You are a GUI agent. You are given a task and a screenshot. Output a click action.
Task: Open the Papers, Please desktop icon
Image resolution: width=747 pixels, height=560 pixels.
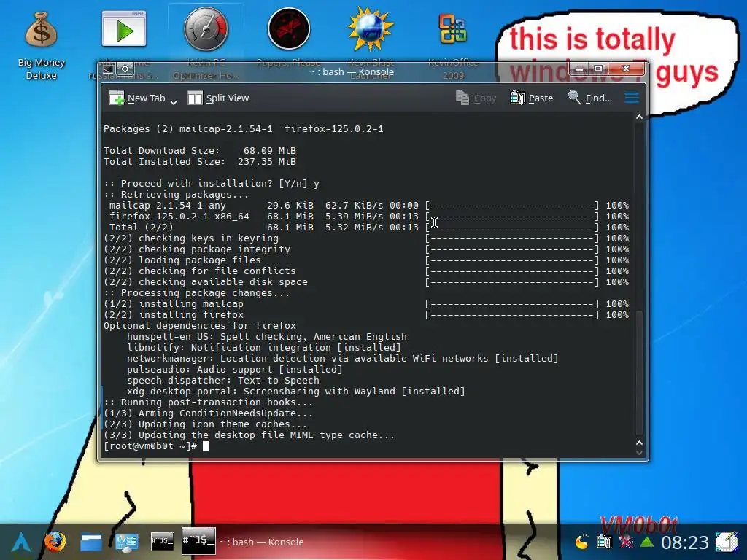tap(289, 28)
